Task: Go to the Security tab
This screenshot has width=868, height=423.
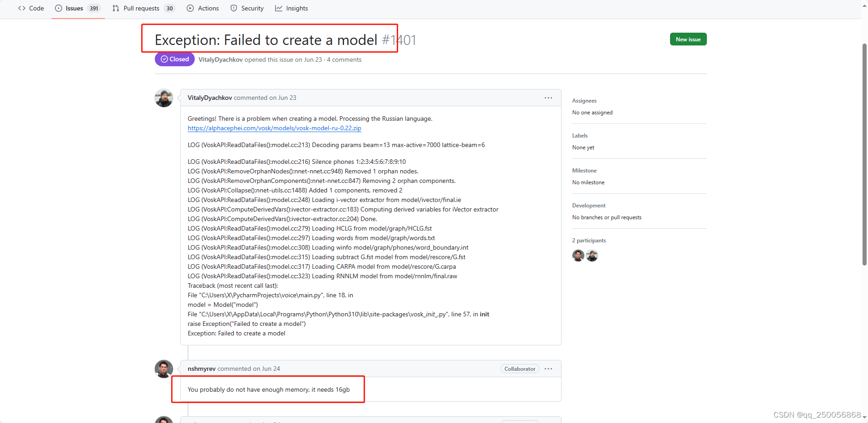Action: click(247, 8)
